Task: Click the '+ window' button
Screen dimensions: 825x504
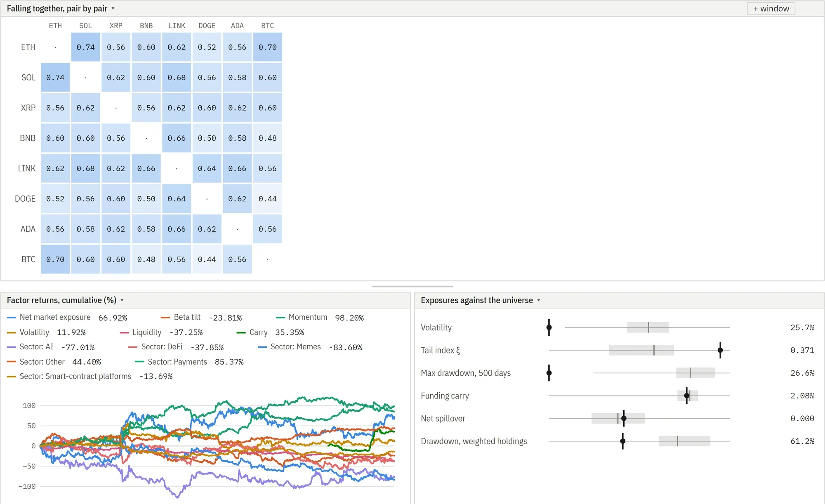Action: (771, 9)
